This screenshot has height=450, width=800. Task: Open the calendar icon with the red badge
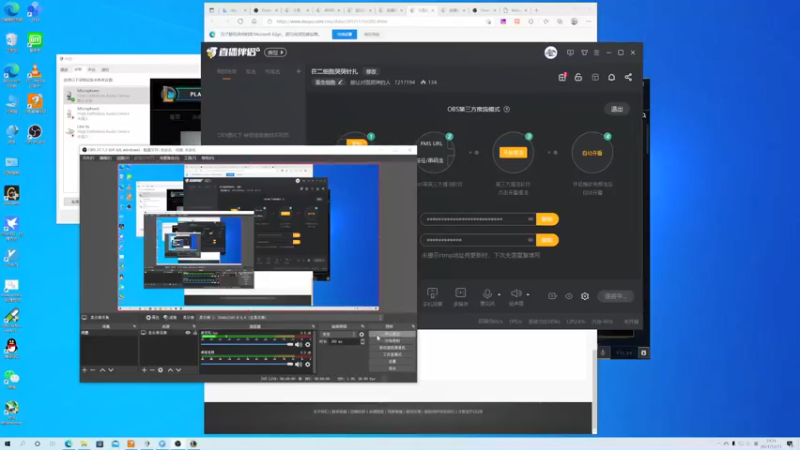(562, 77)
